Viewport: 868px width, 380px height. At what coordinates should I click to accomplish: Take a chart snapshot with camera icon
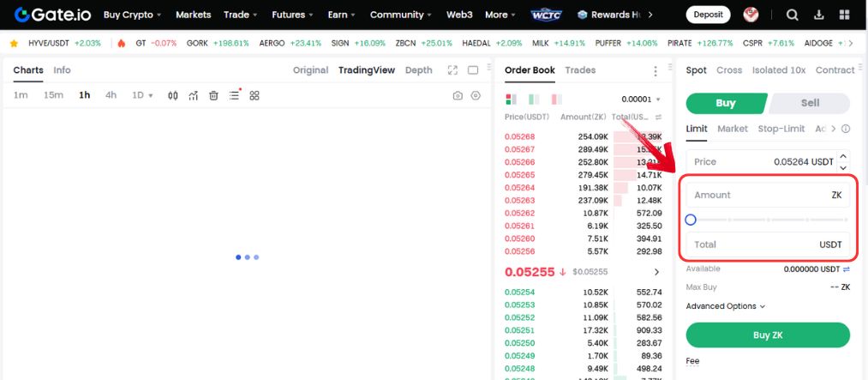pyautogui.click(x=458, y=96)
